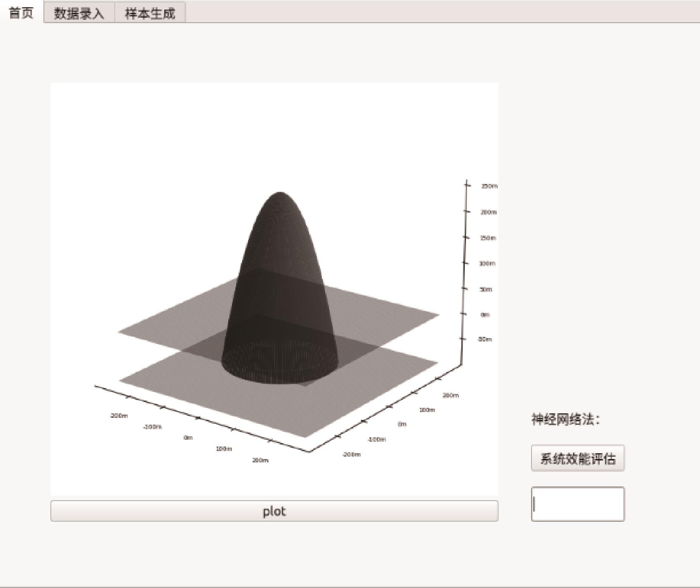Click the 系统效能评估 button
Screen dimensions: 700x588
pyautogui.click(x=578, y=458)
